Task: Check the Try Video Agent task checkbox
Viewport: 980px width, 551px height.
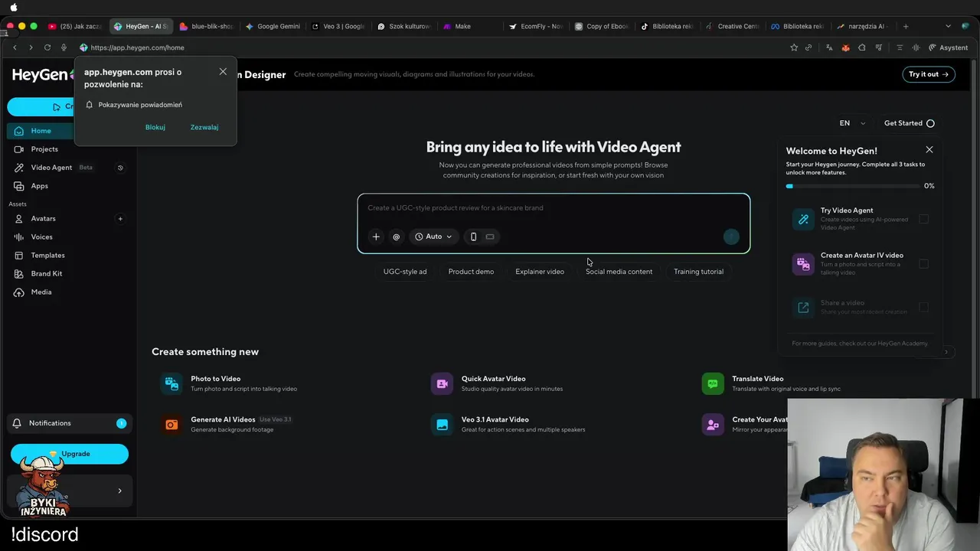Action: click(x=923, y=220)
